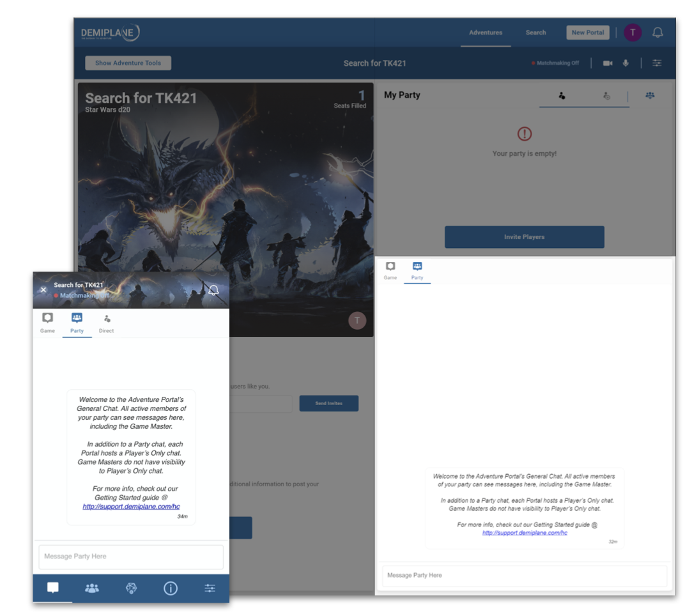Open support.demiplane.com link in mobile chat
699x616 pixels.
pos(131,506)
